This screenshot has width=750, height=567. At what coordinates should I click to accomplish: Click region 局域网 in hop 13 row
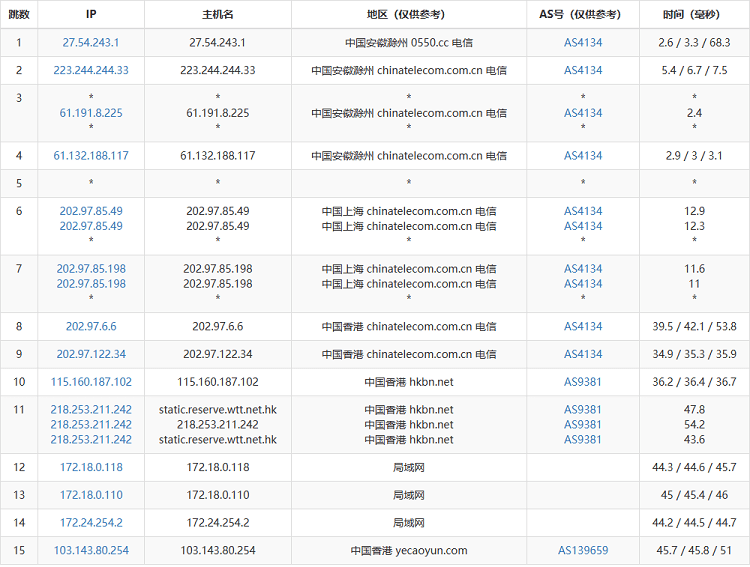(x=408, y=495)
